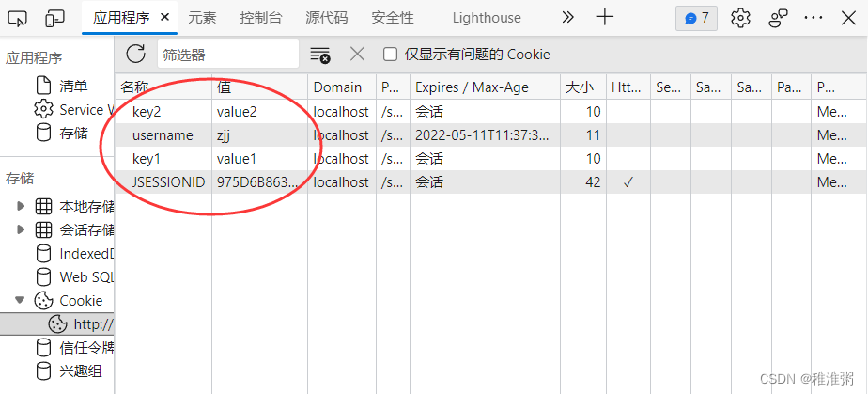Image resolution: width=868 pixels, height=394 pixels.
Task: Select Web SQL in the sidebar
Action: coord(86,276)
